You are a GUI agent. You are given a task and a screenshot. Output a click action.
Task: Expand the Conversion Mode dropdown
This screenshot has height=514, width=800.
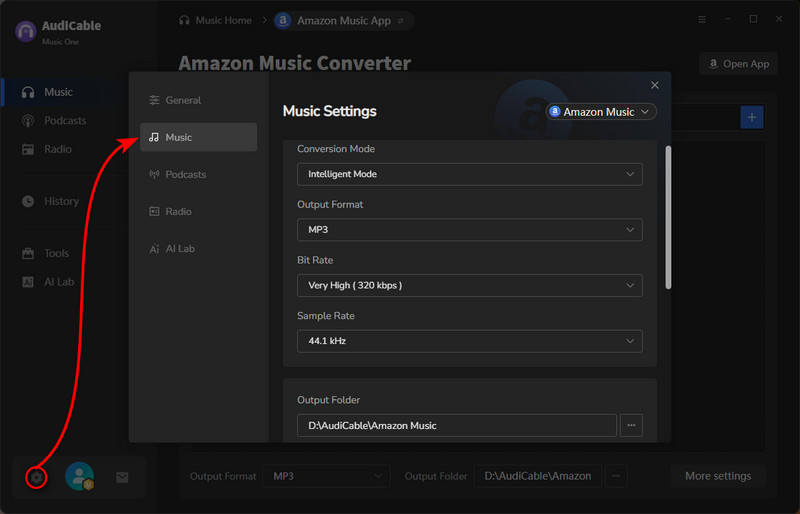(469, 174)
